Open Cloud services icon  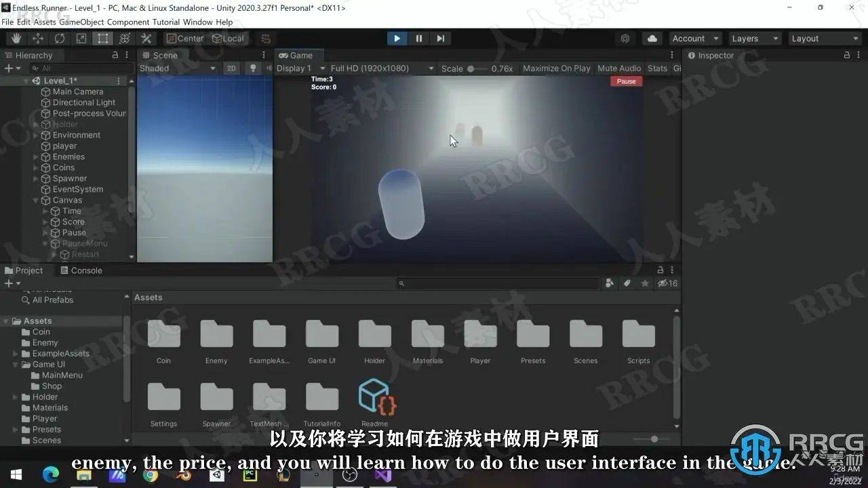point(652,39)
